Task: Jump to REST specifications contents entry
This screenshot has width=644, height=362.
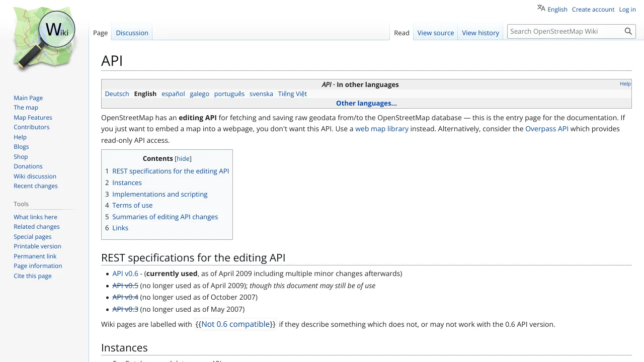Action: [171, 171]
